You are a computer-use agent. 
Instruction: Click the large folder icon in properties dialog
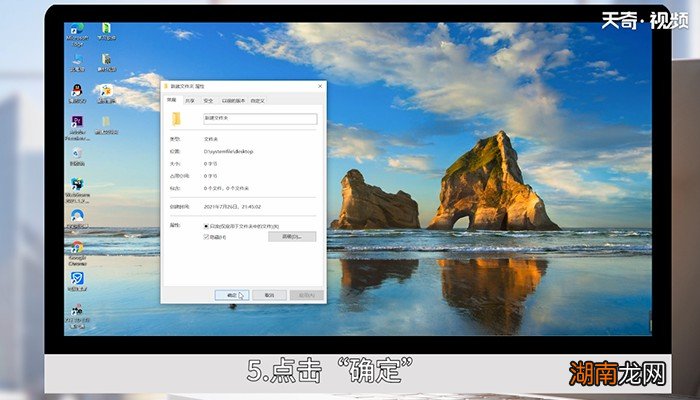point(176,119)
